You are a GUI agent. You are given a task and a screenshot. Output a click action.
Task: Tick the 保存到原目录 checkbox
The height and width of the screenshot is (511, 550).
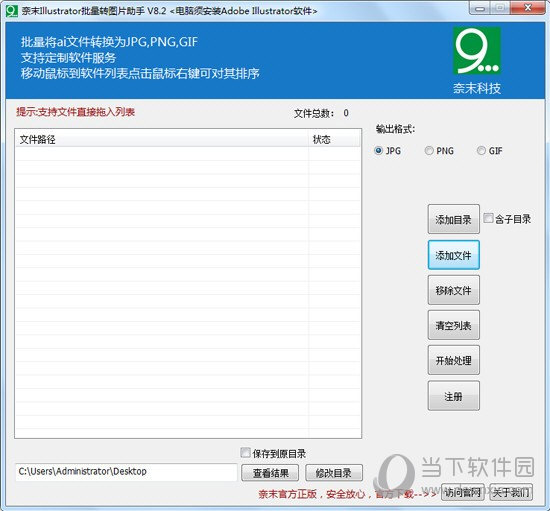point(245,452)
